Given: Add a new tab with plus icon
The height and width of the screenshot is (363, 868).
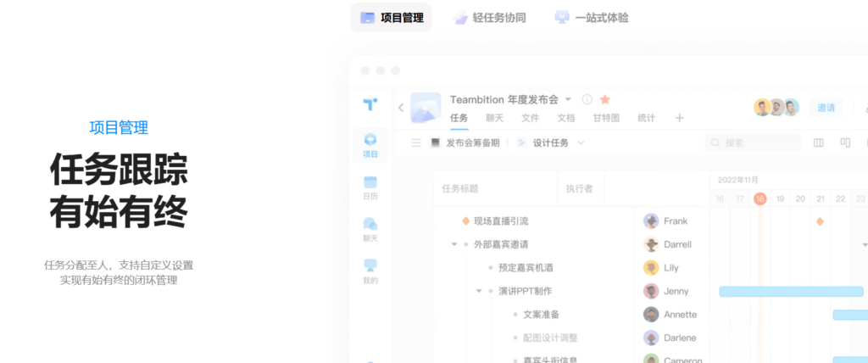Looking at the screenshot, I should [680, 118].
